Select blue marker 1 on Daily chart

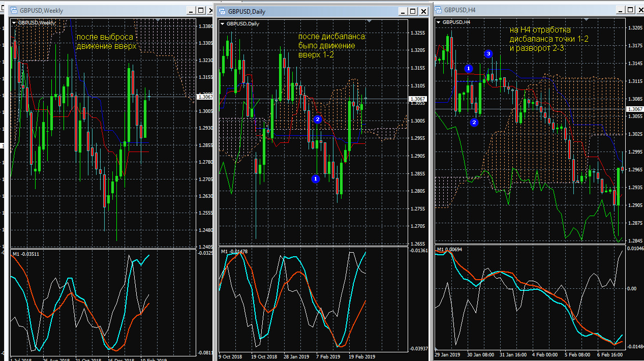coord(316,178)
